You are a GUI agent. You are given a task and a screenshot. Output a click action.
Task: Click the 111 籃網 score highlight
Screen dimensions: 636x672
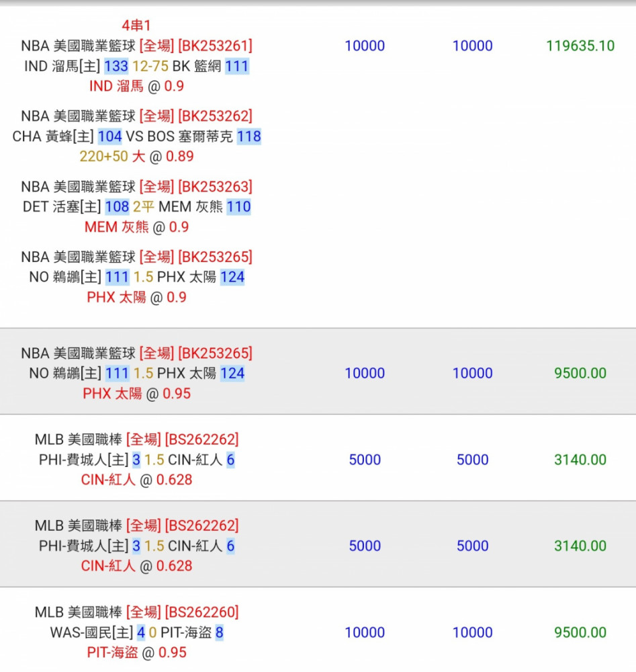click(237, 66)
